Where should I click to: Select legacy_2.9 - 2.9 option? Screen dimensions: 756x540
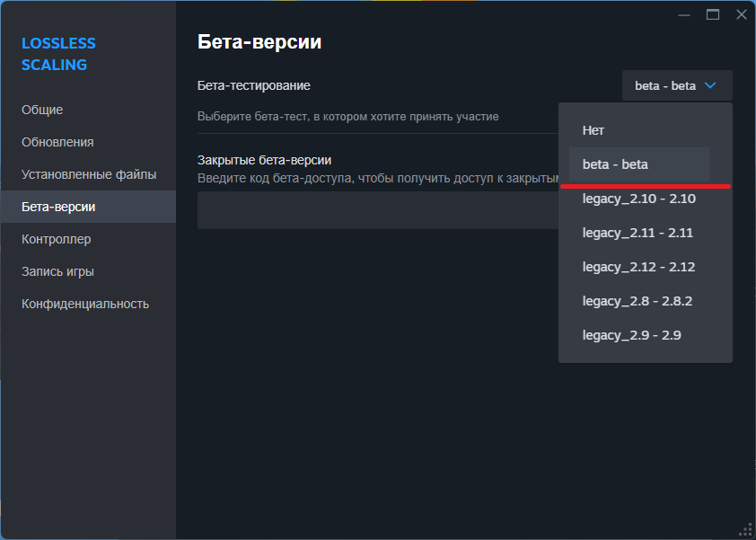[632, 335]
